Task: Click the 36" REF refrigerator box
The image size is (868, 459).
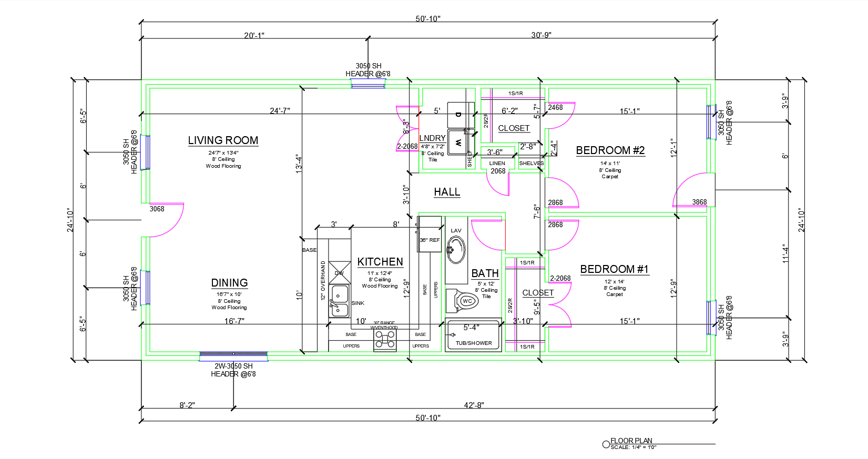Action: click(x=430, y=234)
